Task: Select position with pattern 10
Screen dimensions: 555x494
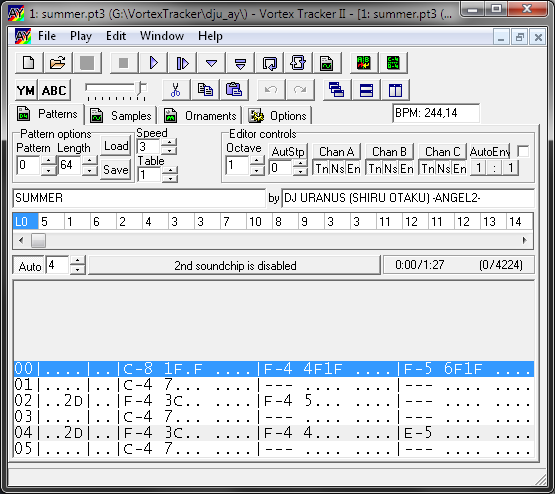Action: [259, 222]
